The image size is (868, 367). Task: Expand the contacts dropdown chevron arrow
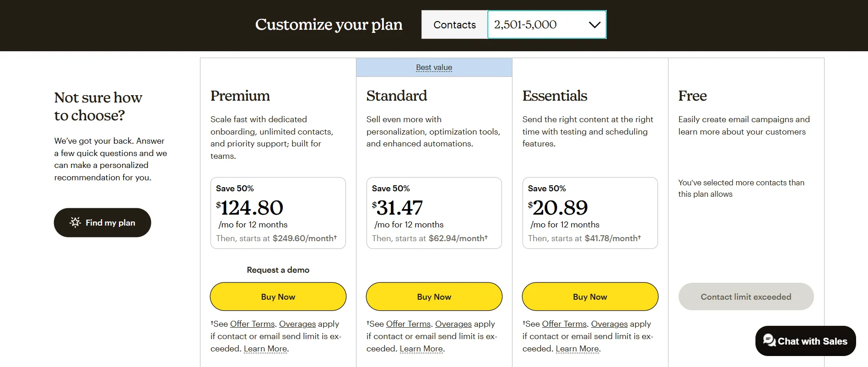(594, 25)
